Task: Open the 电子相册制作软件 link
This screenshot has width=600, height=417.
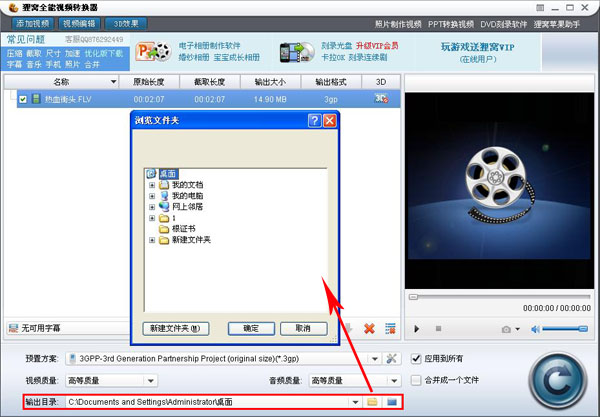Action: tap(209, 46)
